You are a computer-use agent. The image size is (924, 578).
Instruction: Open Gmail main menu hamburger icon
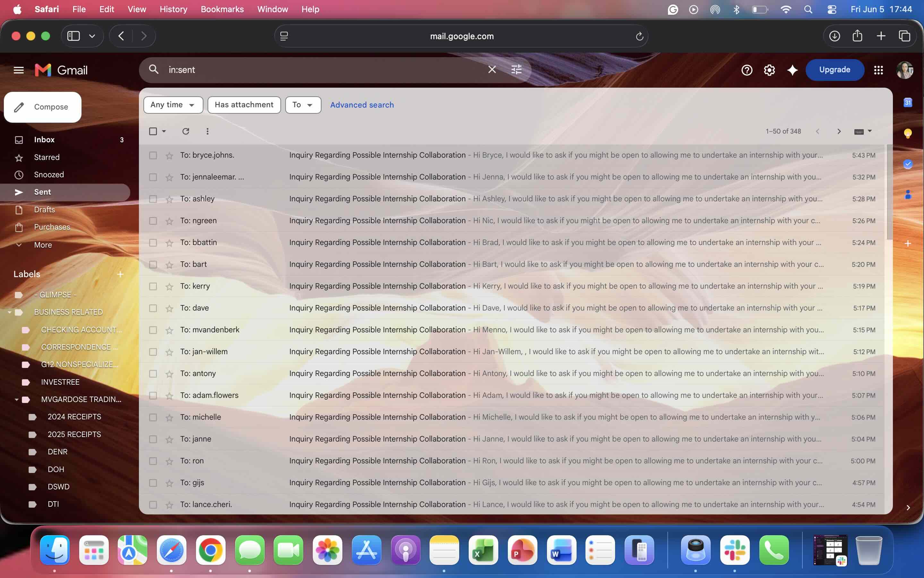click(18, 70)
